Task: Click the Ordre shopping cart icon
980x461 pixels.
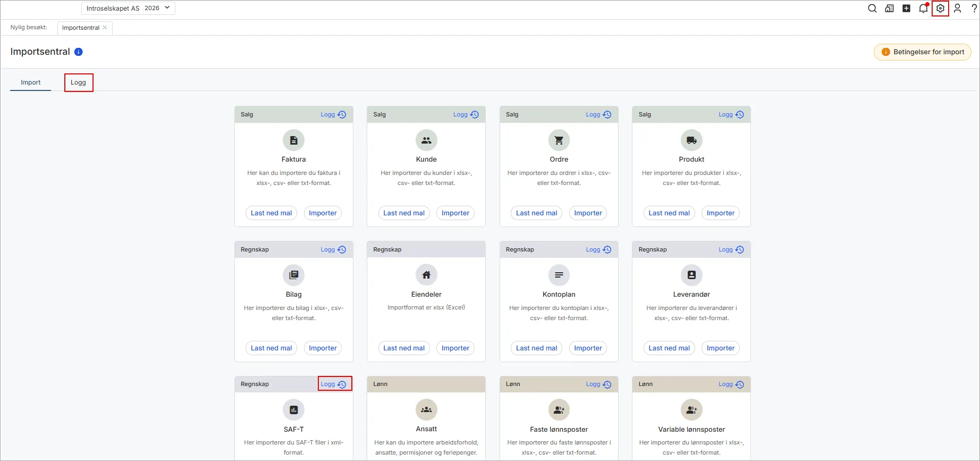Action: coord(559,140)
